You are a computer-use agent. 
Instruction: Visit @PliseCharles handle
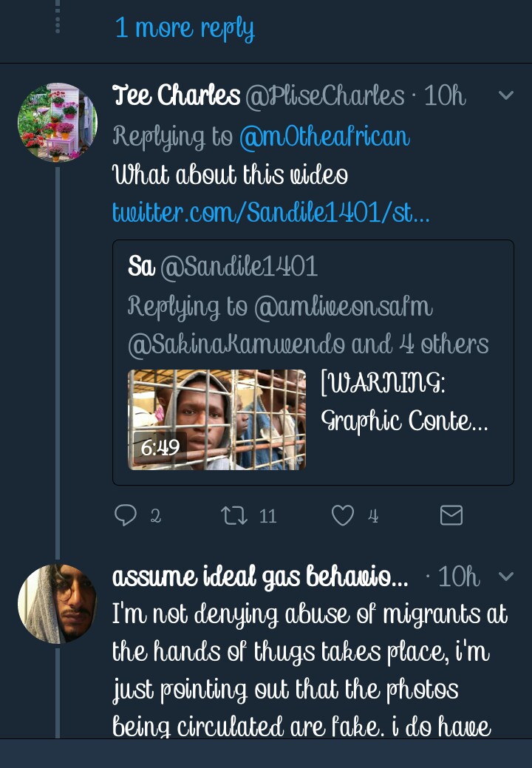coord(325,96)
